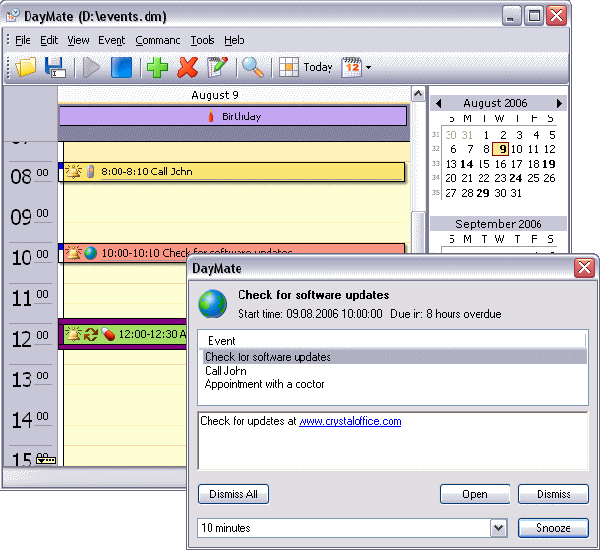Click the August 2006 month header
The image size is (600, 550).
pyautogui.click(x=495, y=103)
